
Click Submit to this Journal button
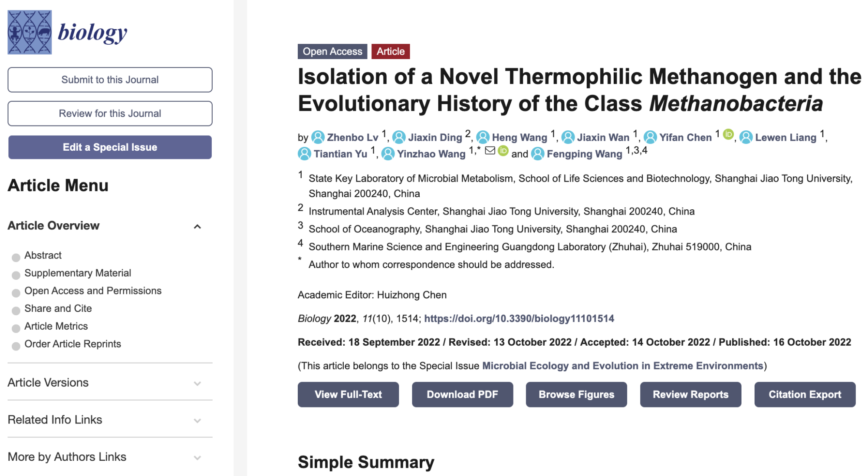tap(110, 79)
